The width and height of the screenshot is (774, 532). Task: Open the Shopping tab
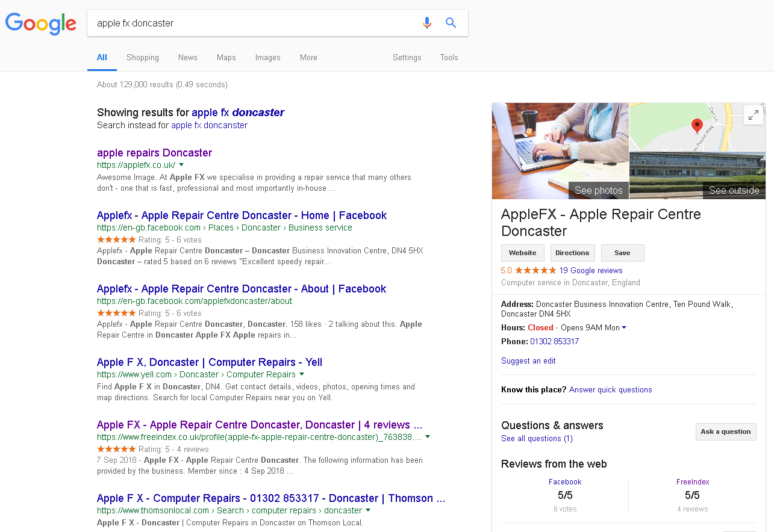point(143,58)
